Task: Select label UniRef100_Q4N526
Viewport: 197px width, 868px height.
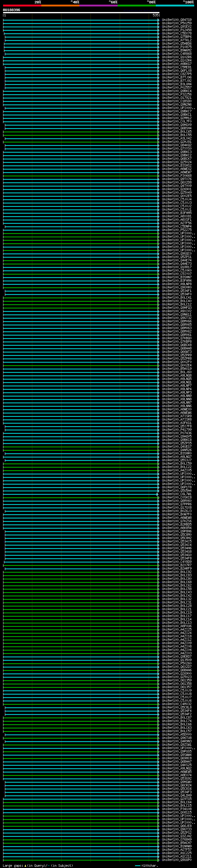Action: 176,450
